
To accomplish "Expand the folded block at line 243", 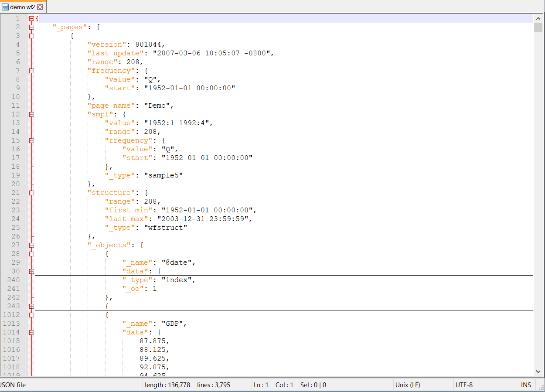I will coord(31,306).
